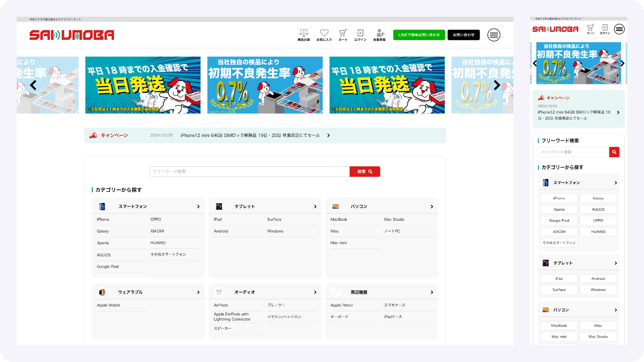Image resolution: width=644 pixels, height=362 pixels.
Task: Expand 周辺機器 category arrow
Action: pos(432,292)
